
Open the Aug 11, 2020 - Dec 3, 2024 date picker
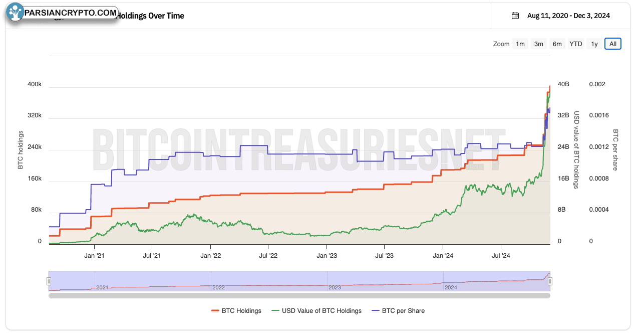pos(568,16)
